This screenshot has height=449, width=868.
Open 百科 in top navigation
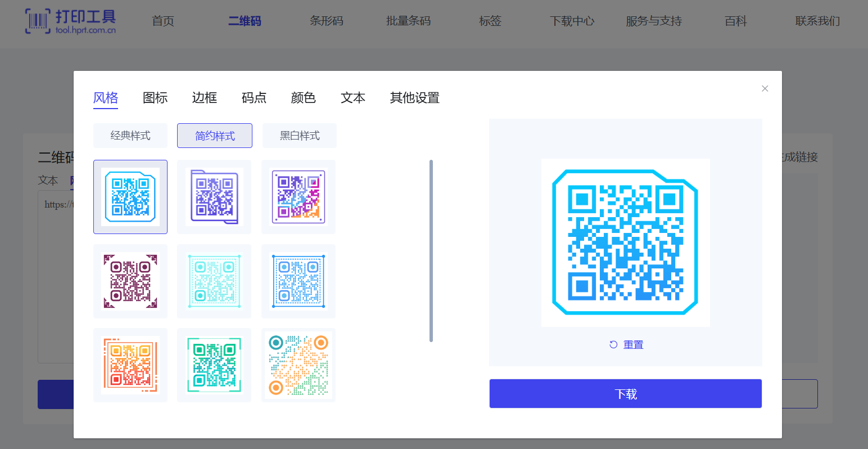736,21
